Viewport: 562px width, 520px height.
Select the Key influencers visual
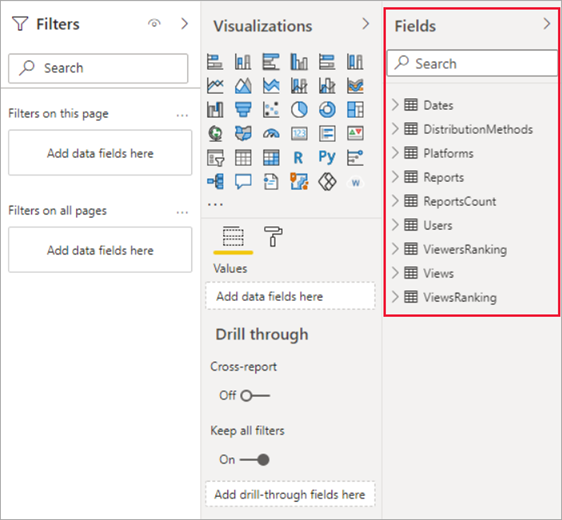click(x=355, y=158)
